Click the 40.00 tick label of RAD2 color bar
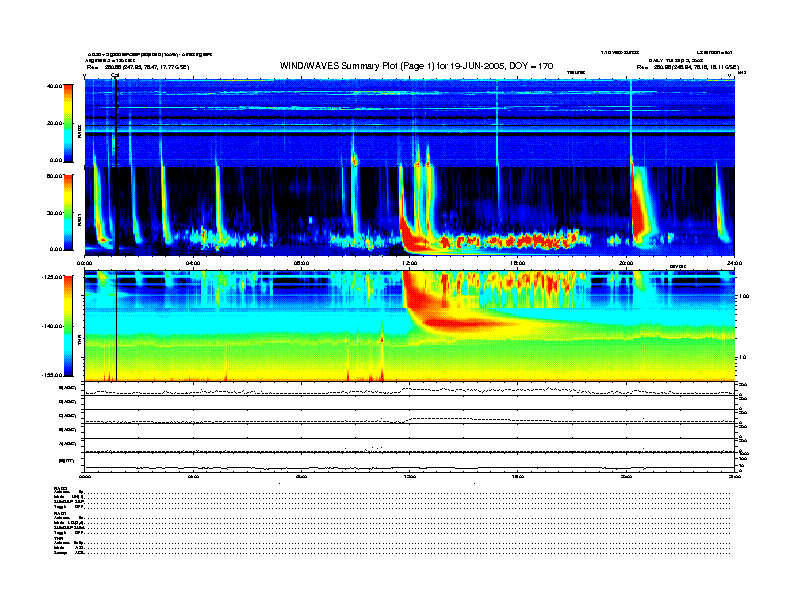 pos(55,86)
